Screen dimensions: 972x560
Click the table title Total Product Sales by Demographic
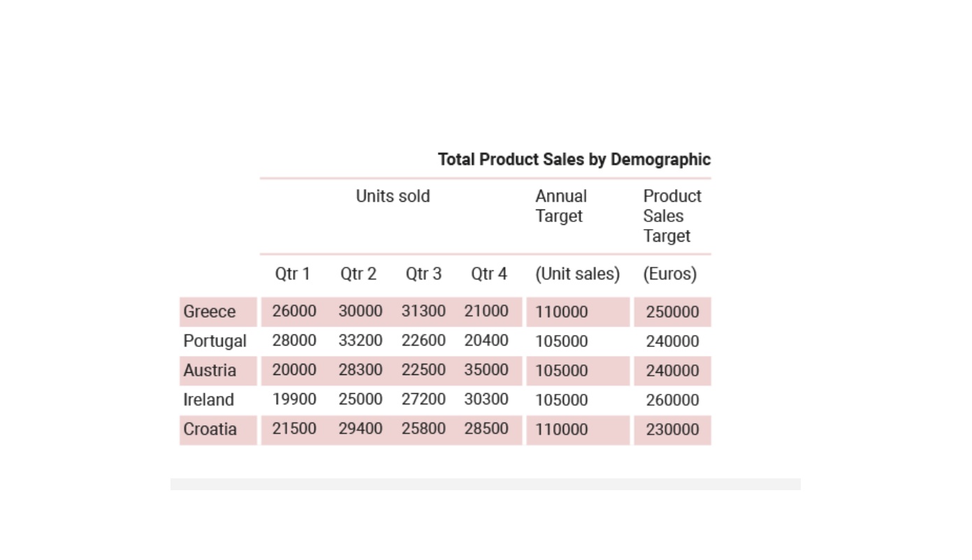click(574, 159)
